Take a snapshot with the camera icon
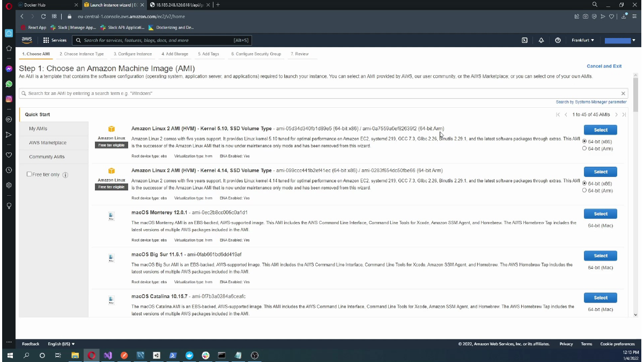Screen dimensions: 644x362 click(585, 16)
